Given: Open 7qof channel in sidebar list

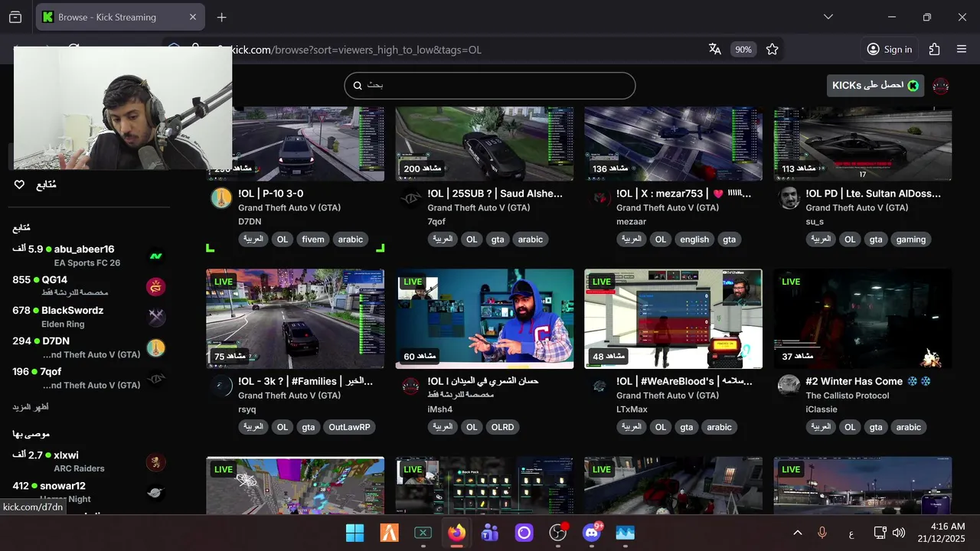Looking at the screenshot, I should [88, 378].
